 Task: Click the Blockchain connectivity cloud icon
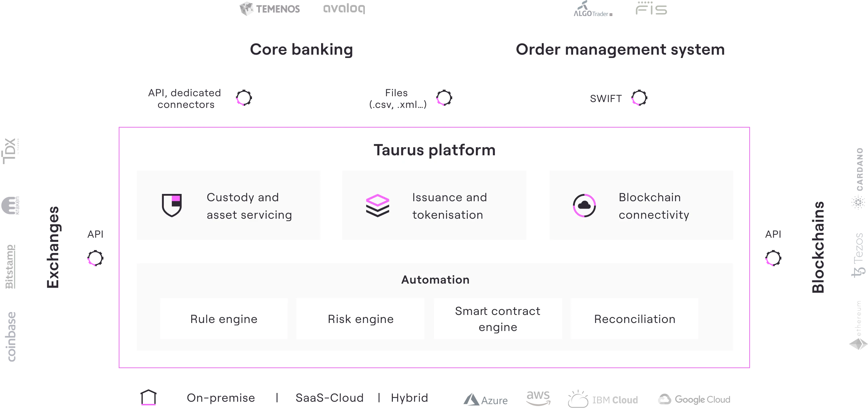(584, 206)
